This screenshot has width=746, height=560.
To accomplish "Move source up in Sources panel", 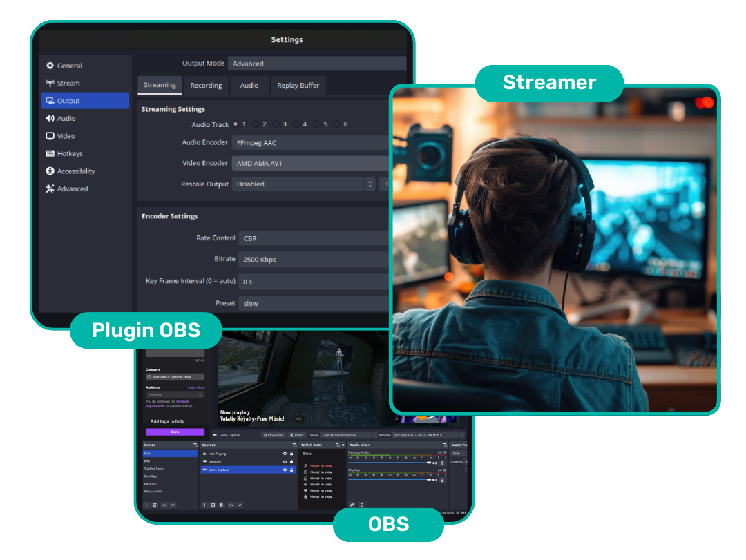I will click(231, 505).
